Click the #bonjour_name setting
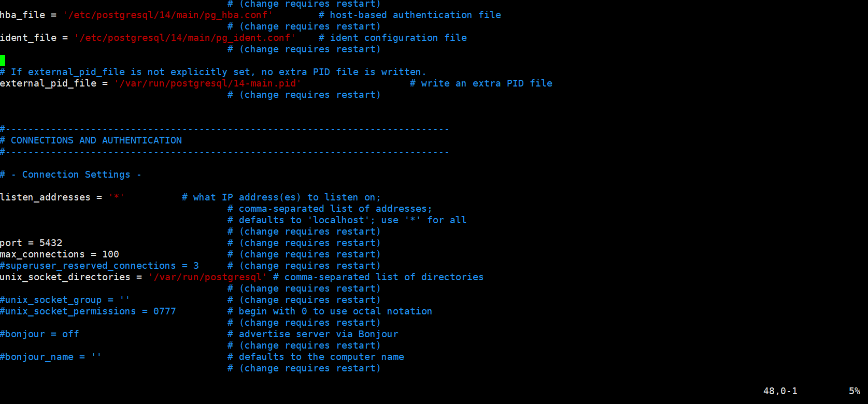Image resolution: width=868 pixels, height=404 pixels. point(51,357)
